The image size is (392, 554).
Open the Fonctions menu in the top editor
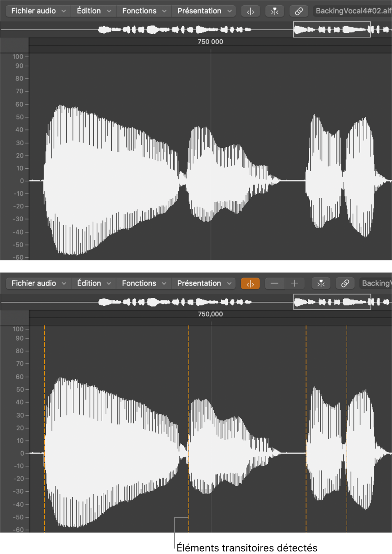click(143, 11)
